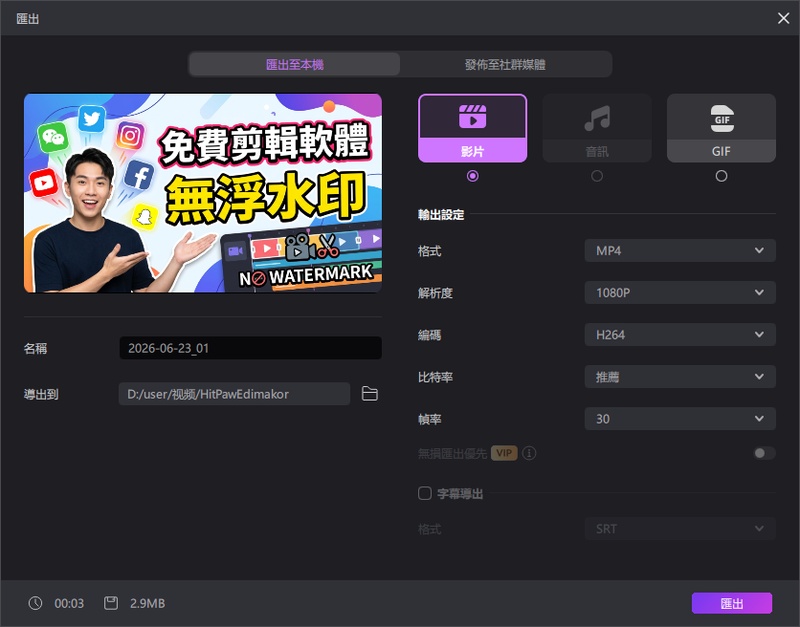Click the 匯出 dialog title text
Screen dimensions: 800x627
pos(28,19)
